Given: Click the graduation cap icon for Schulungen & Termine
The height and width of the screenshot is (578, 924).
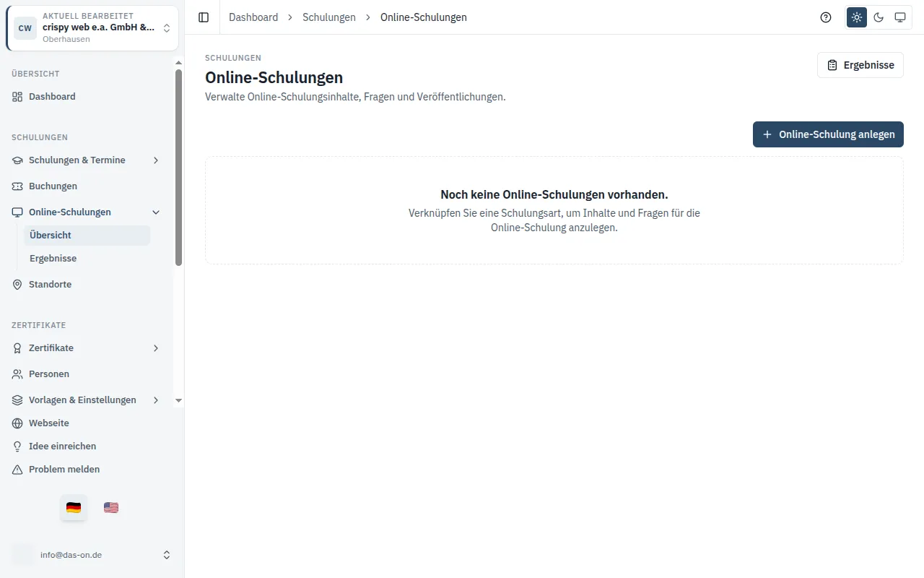Looking at the screenshot, I should pos(17,160).
